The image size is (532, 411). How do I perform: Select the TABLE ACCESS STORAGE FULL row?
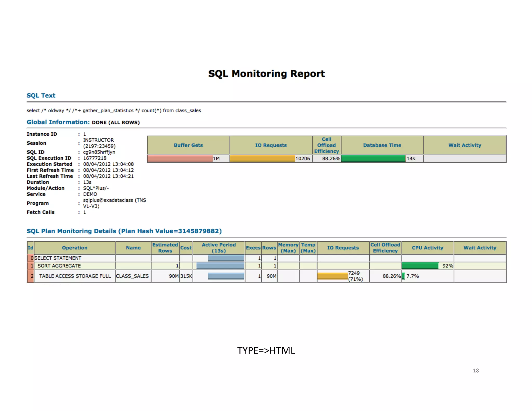[x=75, y=276]
